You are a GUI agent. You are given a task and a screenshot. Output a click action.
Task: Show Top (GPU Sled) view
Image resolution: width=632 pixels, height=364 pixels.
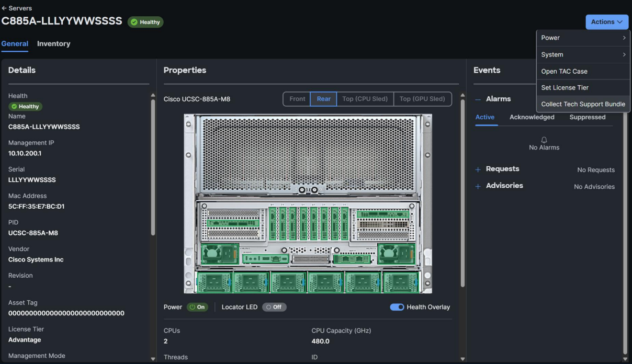(422, 99)
